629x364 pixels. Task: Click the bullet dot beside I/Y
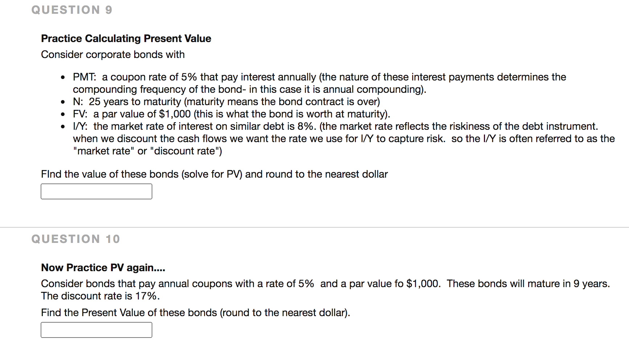63,127
